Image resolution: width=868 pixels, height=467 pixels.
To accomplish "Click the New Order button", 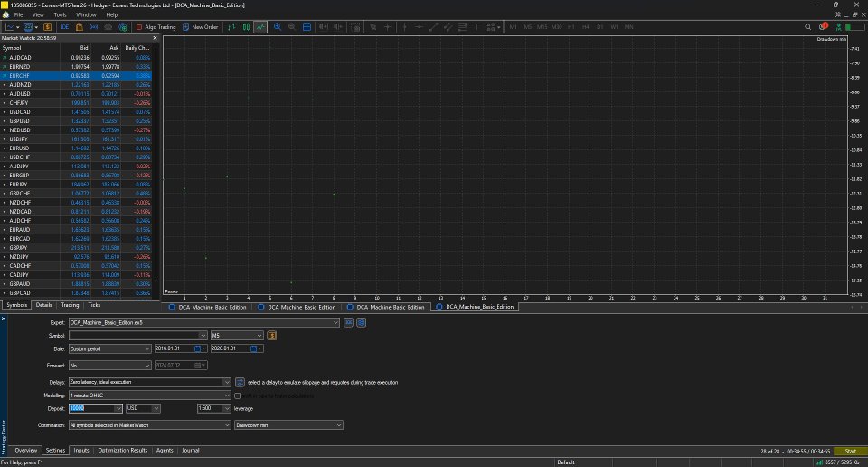I will pos(200,26).
